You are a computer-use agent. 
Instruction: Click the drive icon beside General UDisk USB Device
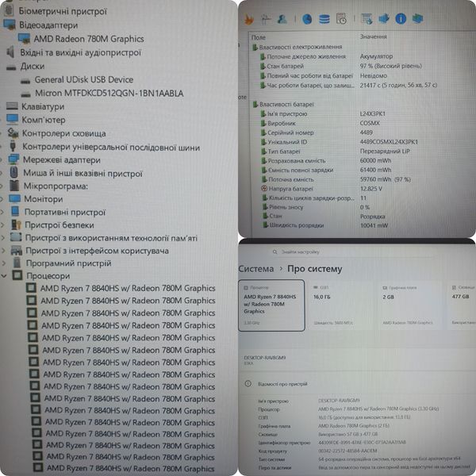pos(25,80)
